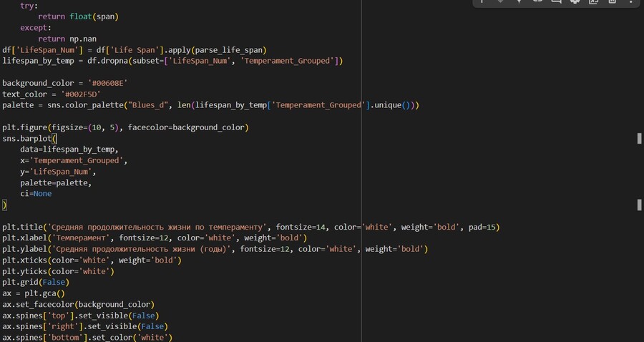Click the 'ci=None' argument line
Viewport: 644px width, 342px height.
[36, 194]
